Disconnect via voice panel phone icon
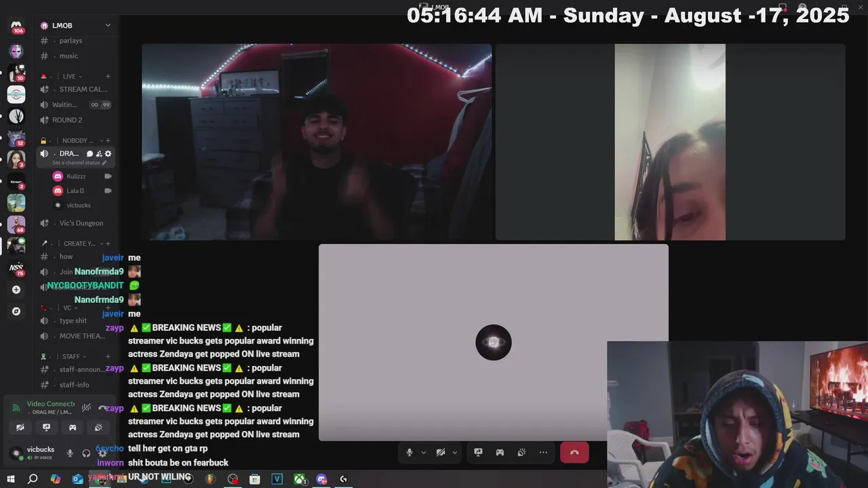The height and width of the screenshot is (488, 868). 102,407
